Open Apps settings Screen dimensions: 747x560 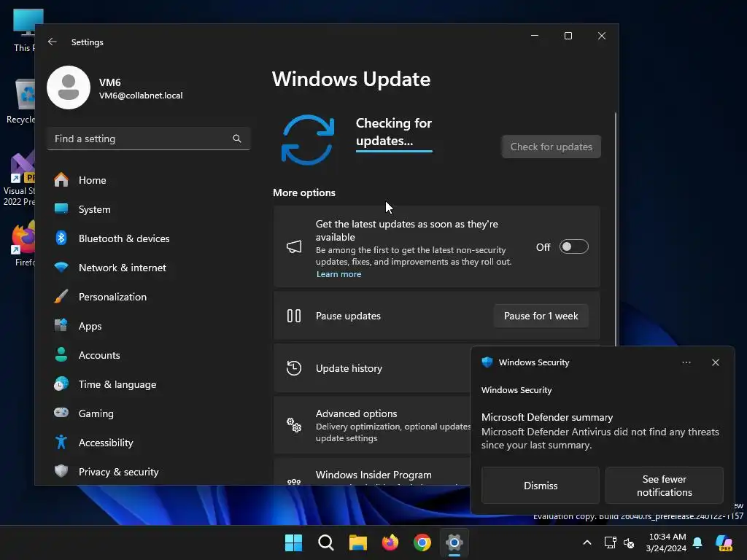coord(149,326)
